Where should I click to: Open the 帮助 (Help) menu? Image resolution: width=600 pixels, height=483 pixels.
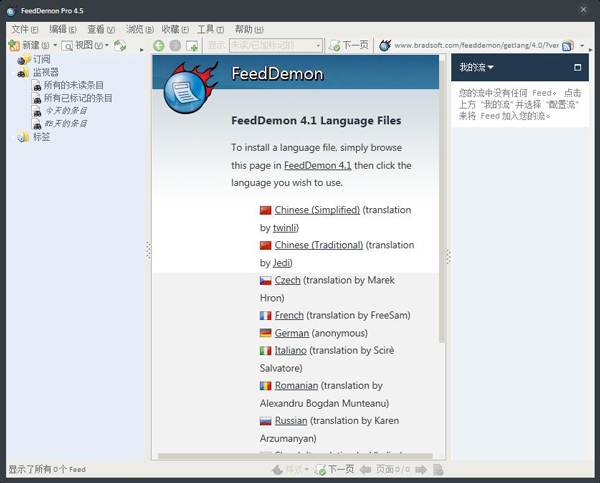249,29
